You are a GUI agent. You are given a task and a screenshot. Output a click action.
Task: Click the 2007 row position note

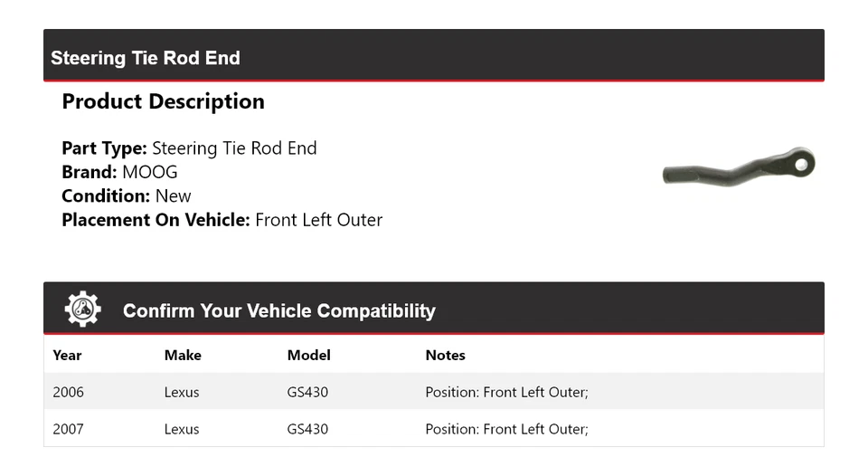(506, 429)
